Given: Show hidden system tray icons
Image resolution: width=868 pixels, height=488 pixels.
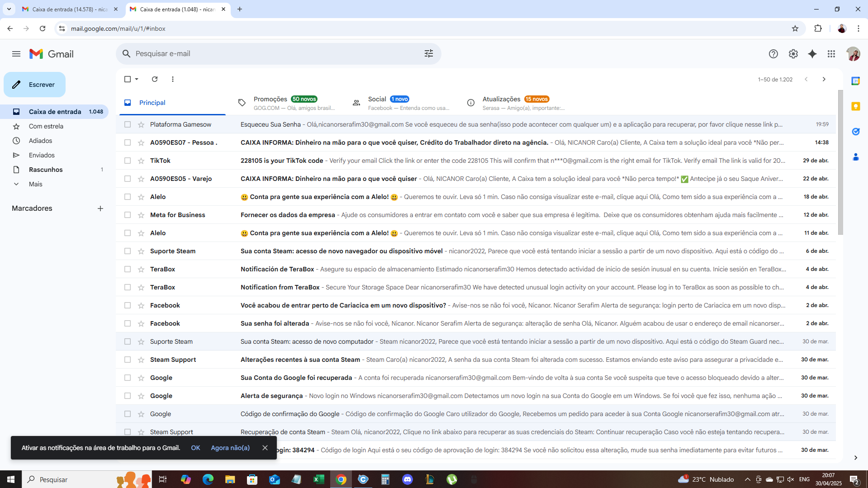Looking at the screenshot, I should click(x=747, y=479).
